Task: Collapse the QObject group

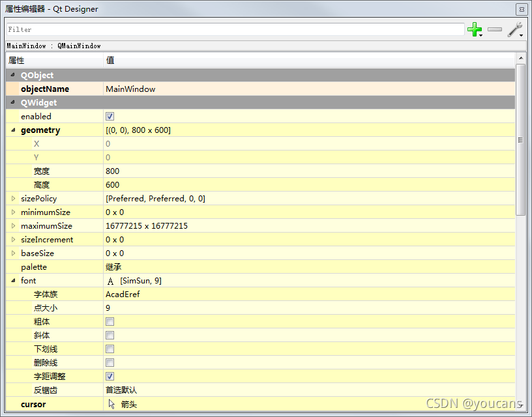Action: click(x=13, y=75)
